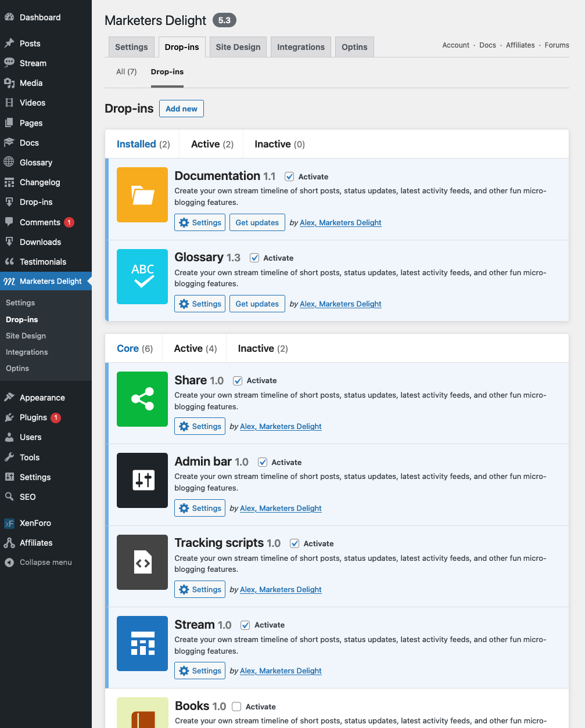
Task: Click the Changelog grid icon
Action: pyautogui.click(x=9, y=182)
